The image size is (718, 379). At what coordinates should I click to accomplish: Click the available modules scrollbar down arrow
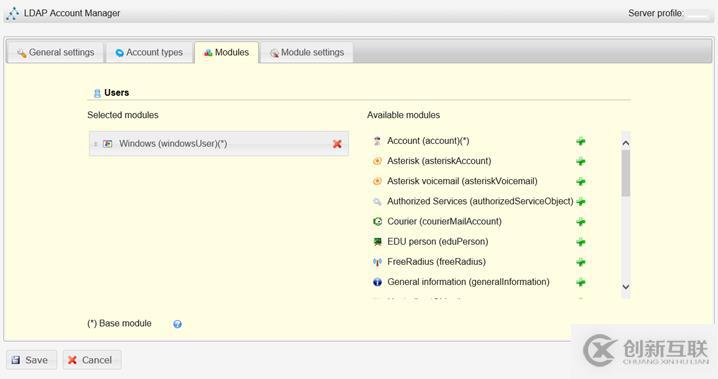tap(626, 287)
